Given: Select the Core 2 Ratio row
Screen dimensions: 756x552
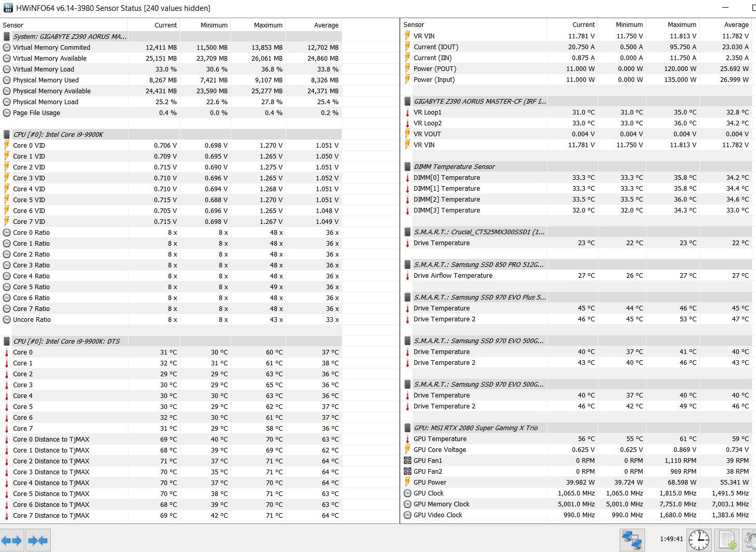Looking at the screenshot, I should [171, 254].
